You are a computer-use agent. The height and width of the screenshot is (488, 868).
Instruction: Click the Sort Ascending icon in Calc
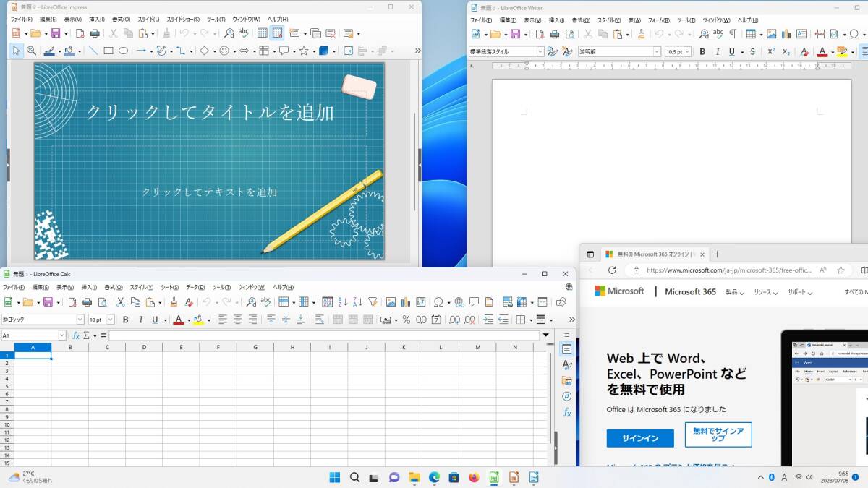343,301
